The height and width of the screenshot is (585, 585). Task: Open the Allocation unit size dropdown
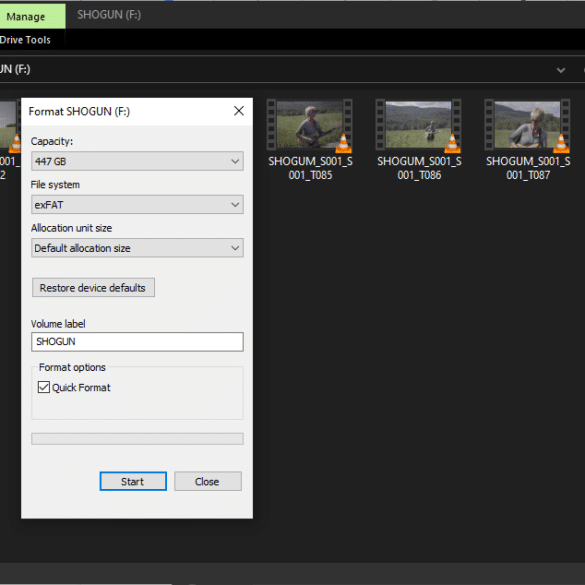click(x=137, y=248)
